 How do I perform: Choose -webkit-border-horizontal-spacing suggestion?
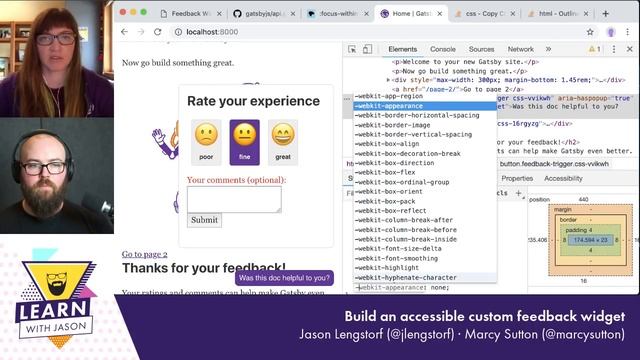(425, 116)
